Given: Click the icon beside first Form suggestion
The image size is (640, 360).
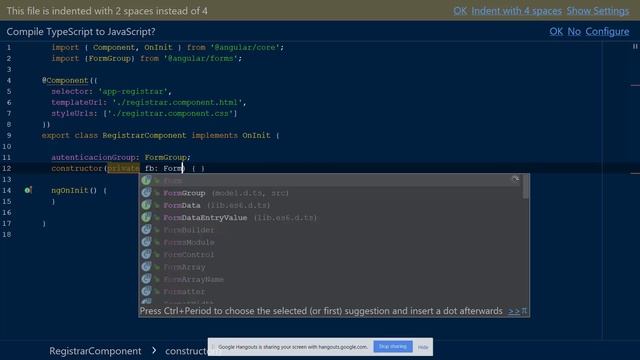Looking at the screenshot, I should (146, 180).
